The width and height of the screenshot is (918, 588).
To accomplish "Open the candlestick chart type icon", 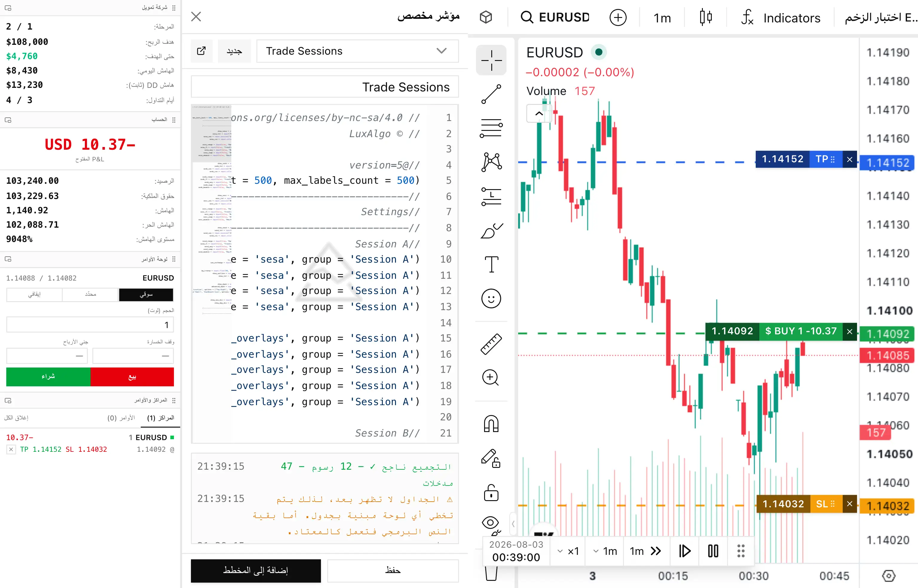I will pos(706,18).
